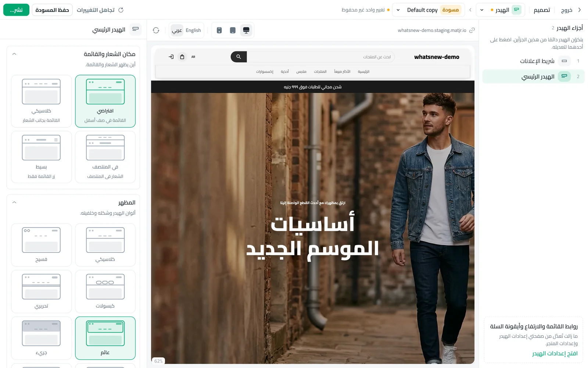This screenshot has height=368, width=588.
Task: Switch preview to tablet view icon
Action: click(233, 30)
